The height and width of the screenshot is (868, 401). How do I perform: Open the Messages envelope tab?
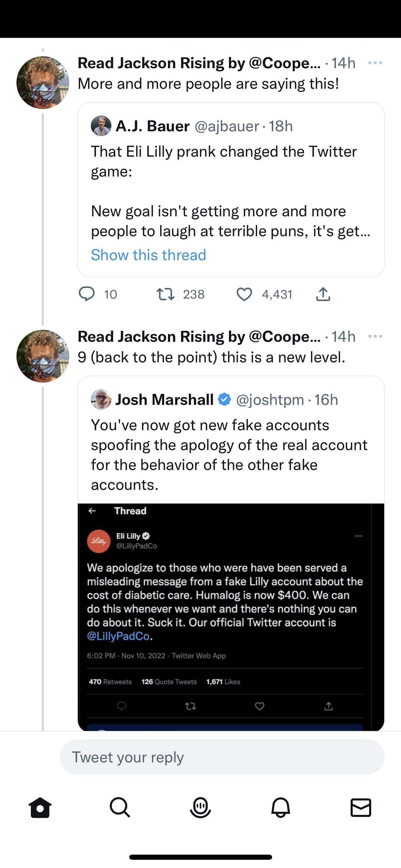pos(361,807)
